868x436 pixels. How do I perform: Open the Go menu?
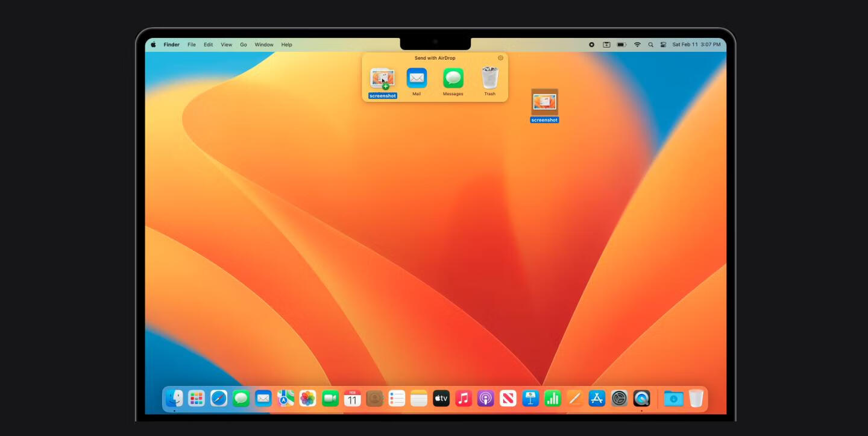tap(244, 45)
